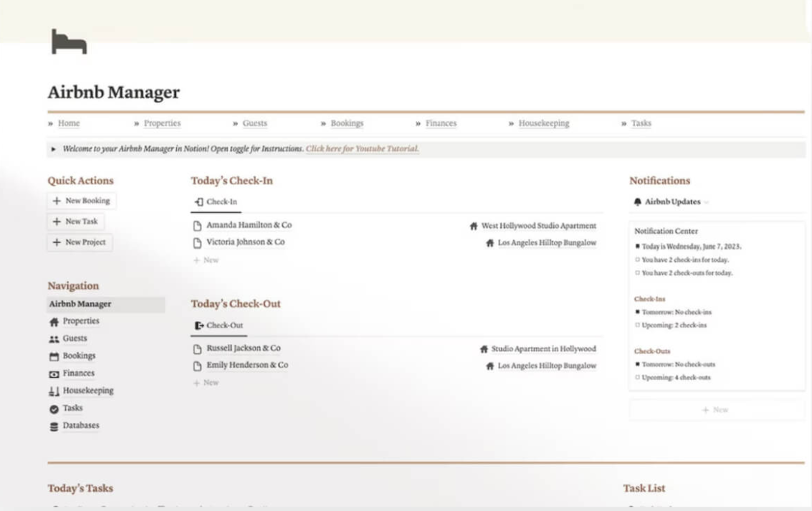Viewport: 812px width, 511px height.
Task: Click house icon of Victoria Johnson's Hilltop Bungalow
Action: (490, 243)
